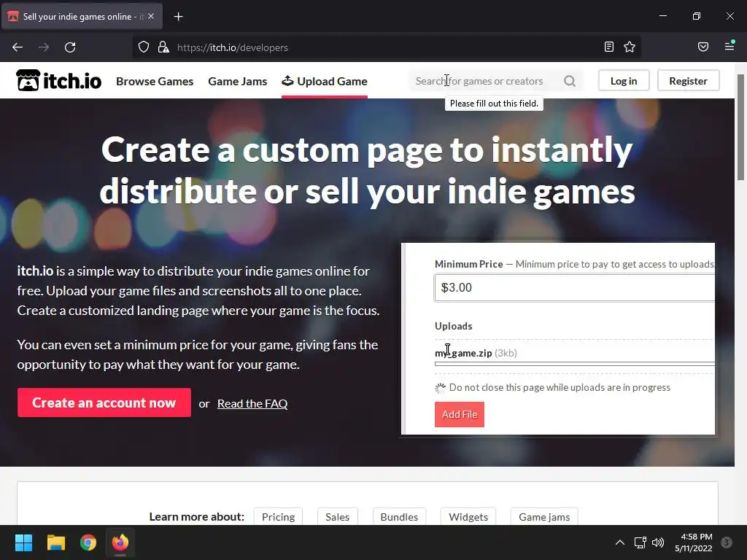Click the URL address bar
Image resolution: width=747 pixels, height=560 pixels.
coord(386,47)
